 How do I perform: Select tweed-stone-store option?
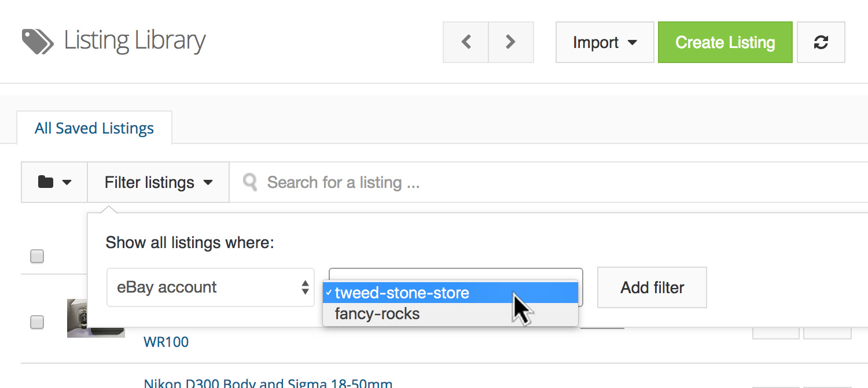pos(402,293)
